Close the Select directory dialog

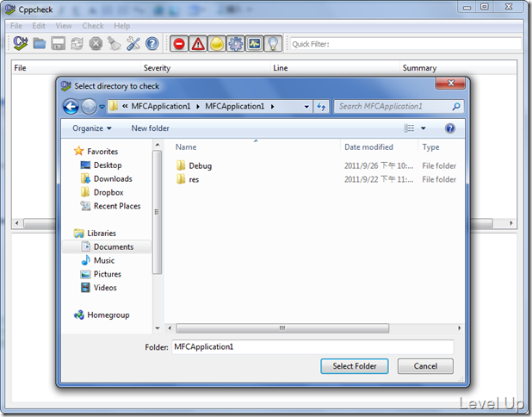pos(450,84)
